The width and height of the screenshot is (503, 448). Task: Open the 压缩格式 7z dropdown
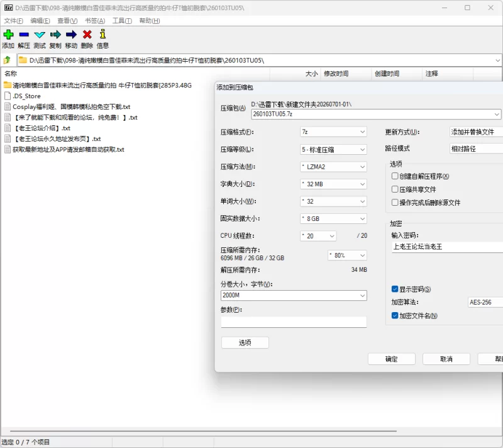point(333,132)
